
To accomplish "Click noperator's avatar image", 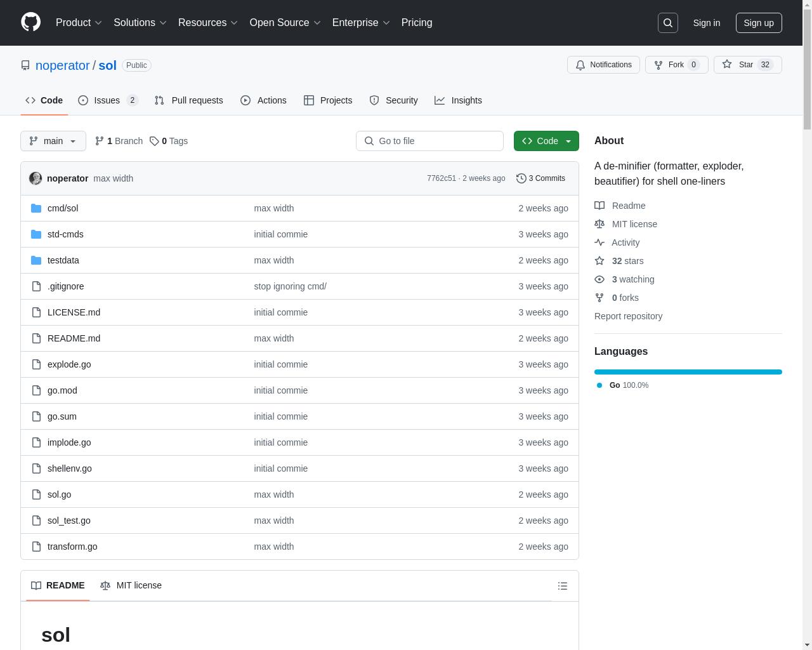I will tap(36, 178).
